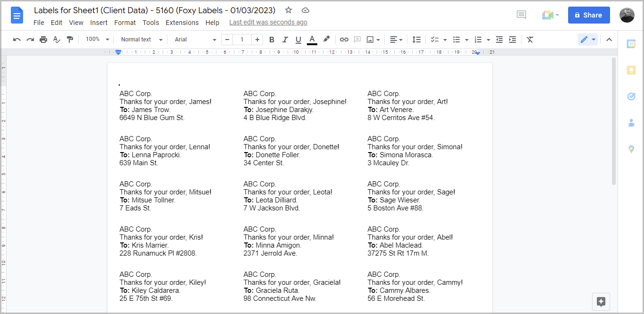Open the Format menu
644x314 pixels.
pyautogui.click(x=124, y=23)
